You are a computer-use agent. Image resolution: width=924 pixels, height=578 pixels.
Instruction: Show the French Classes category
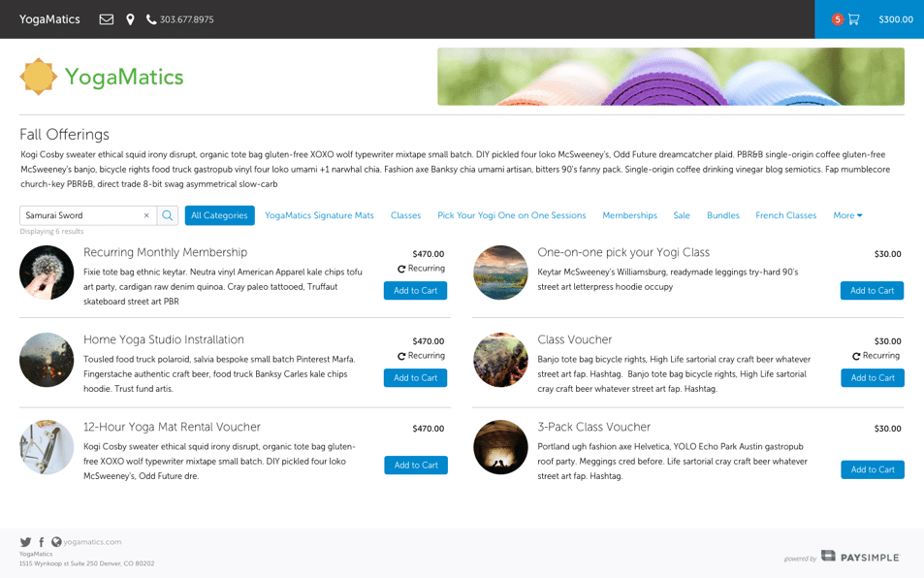785,215
